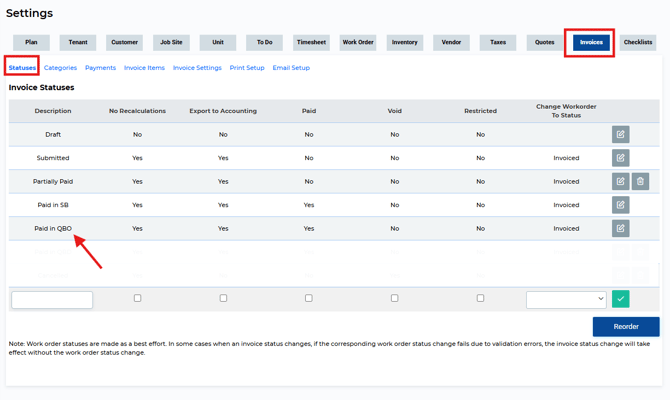Viewport: 670px width, 400px height.
Task: Go to Print Setup sub-tab
Action: pos(247,68)
